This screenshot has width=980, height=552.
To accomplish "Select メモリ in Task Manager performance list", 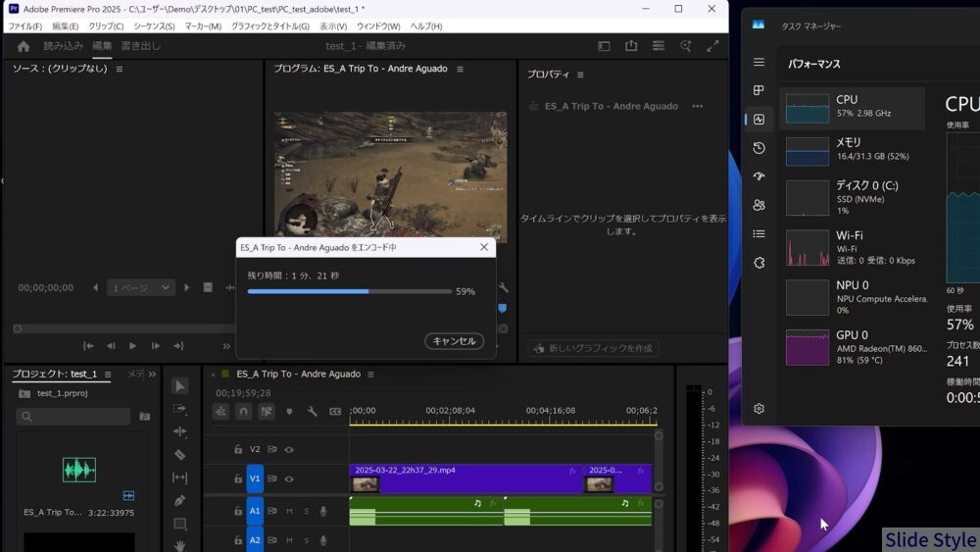I will 852,150.
